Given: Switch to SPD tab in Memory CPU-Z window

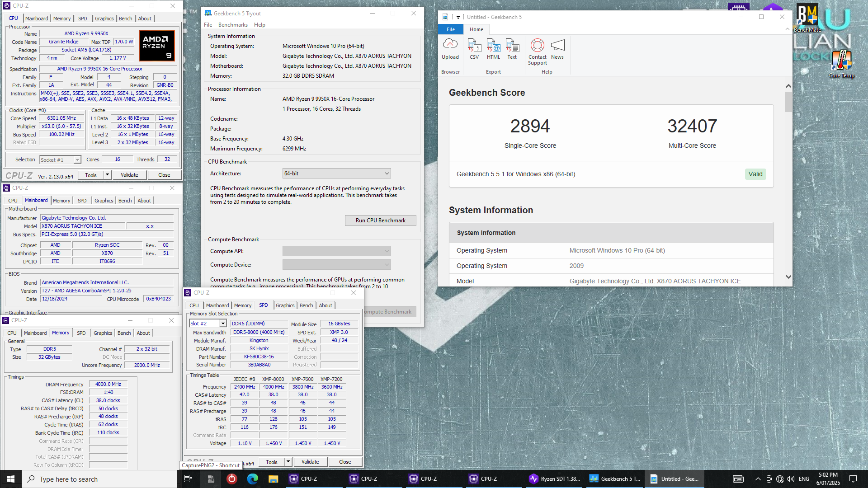Looking at the screenshot, I should pos(81,333).
